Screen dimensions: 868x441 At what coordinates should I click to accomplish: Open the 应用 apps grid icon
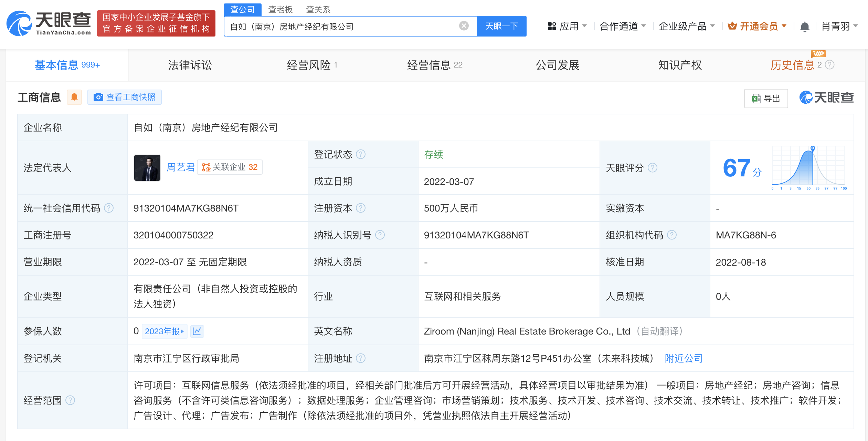pos(552,26)
